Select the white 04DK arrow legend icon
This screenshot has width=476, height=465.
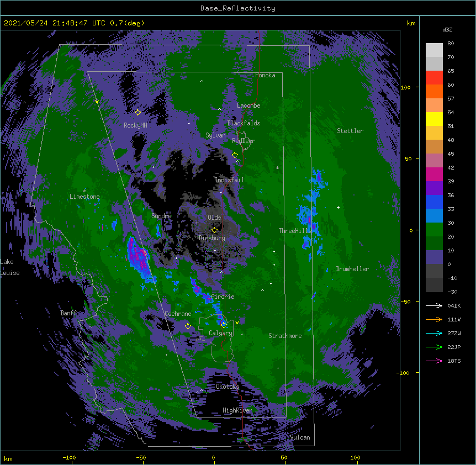coord(434,305)
